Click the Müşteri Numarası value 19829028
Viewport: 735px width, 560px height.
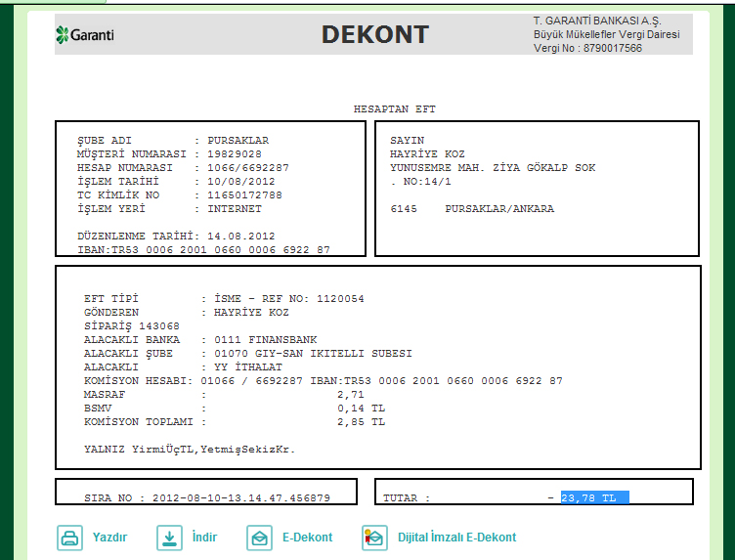(235, 154)
